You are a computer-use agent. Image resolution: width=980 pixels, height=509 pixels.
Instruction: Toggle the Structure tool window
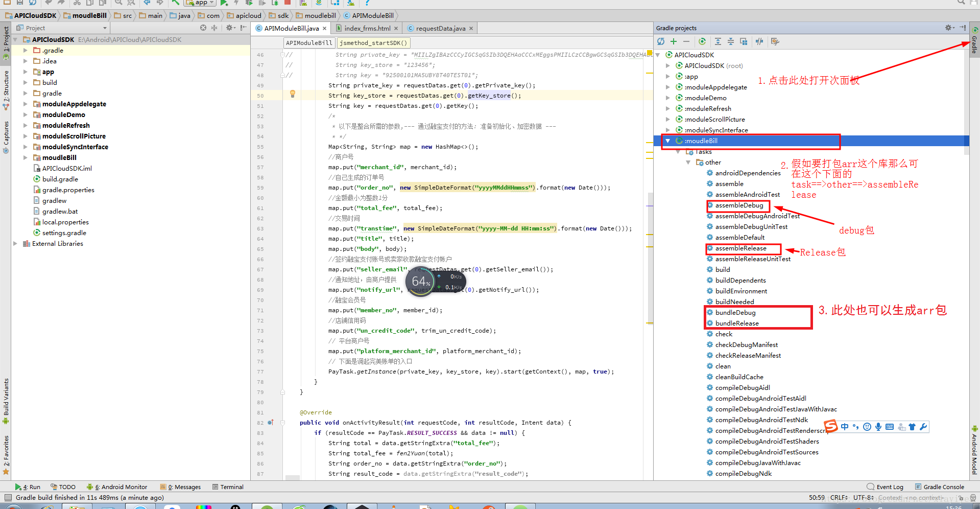coord(6,90)
